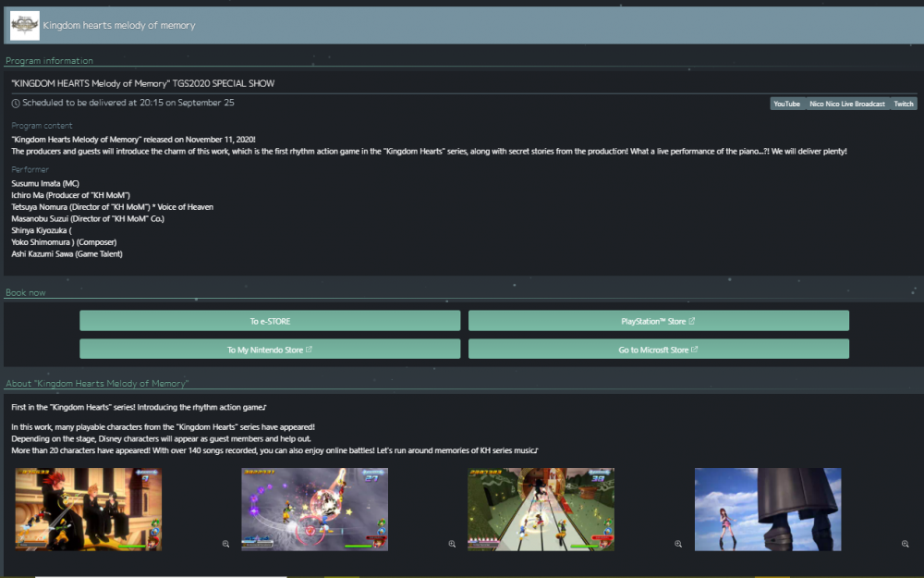Open the first screenshot with red-haired character

tap(89, 510)
